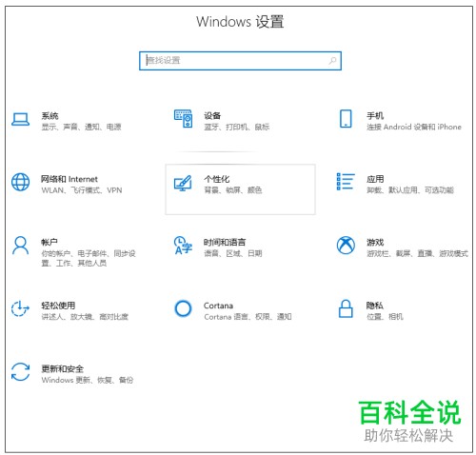Image resolution: width=476 pixels, height=455 pixels.
Task: Click the Gaming (游戏) Xbox icon
Action: (346, 246)
